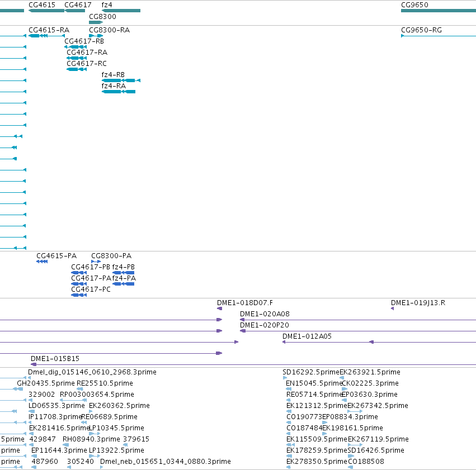Click the 305240 EST label

pyautogui.click(x=81, y=462)
